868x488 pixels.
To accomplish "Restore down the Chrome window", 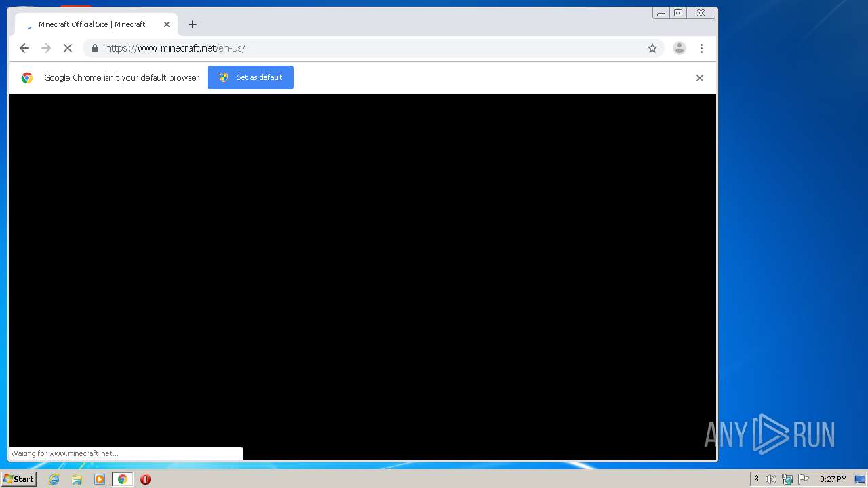I will pyautogui.click(x=678, y=13).
